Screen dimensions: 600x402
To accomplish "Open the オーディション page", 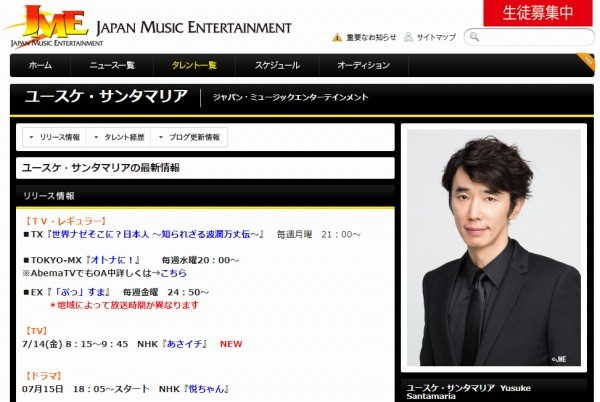I will pyautogui.click(x=364, y=65).
